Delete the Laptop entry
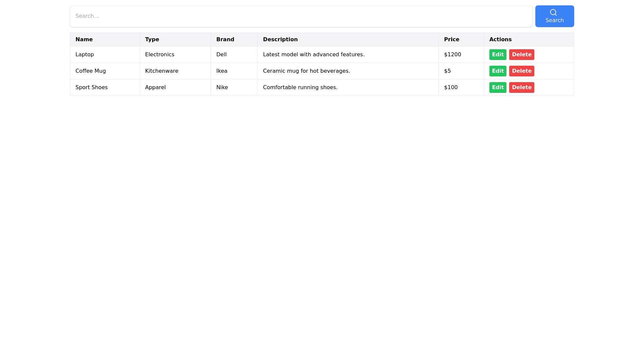 coord(521,55)
